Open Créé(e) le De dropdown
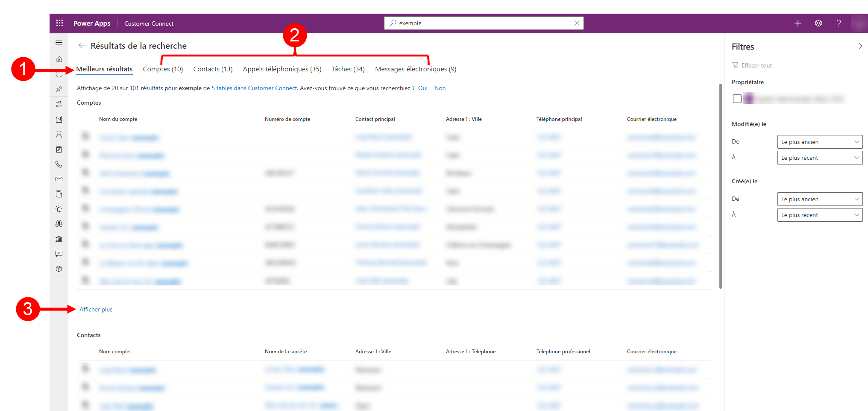 click(x=820, y=199)
